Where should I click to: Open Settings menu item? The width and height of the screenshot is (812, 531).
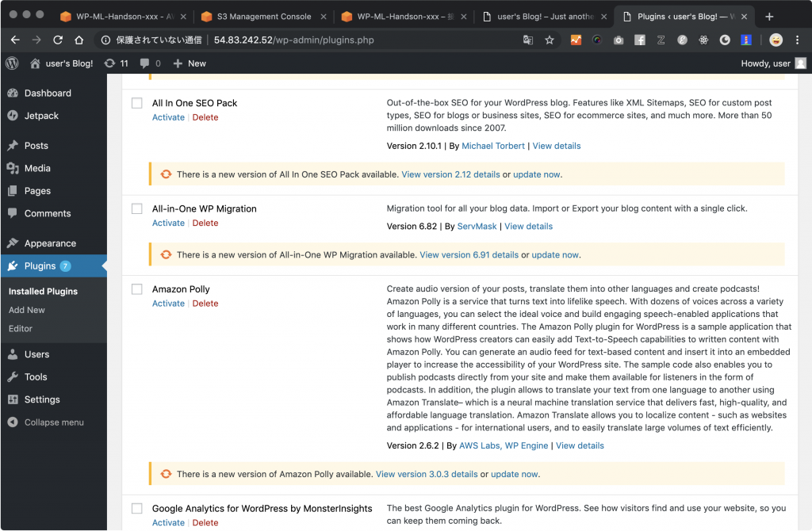pos(42,399)
